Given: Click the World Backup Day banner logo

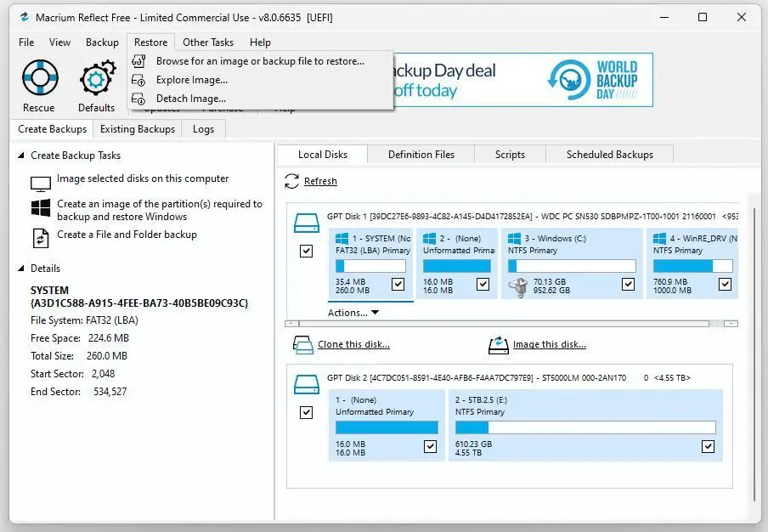Looking at the screenshot, I should coord(593,80).
